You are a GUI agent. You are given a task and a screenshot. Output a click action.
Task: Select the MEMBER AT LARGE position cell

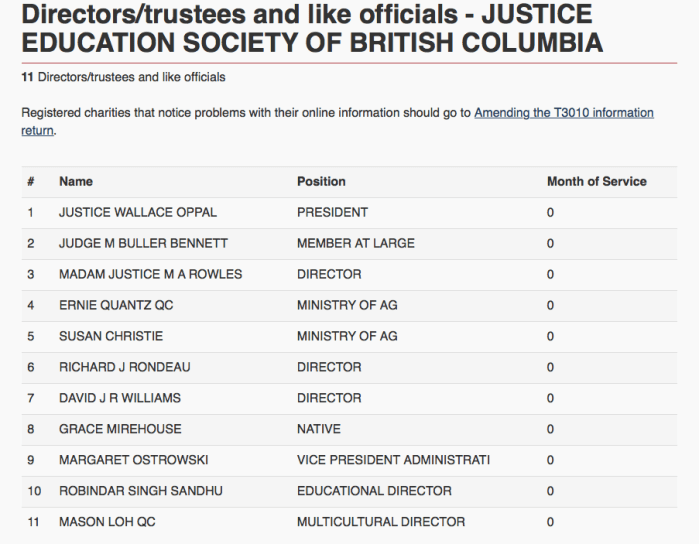click(355, 243)
